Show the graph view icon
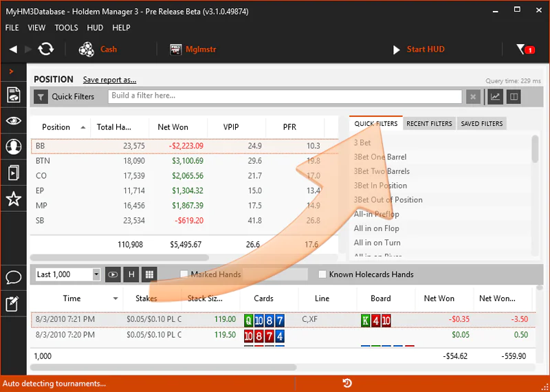 pyautogui.click(x=495, y=97)
